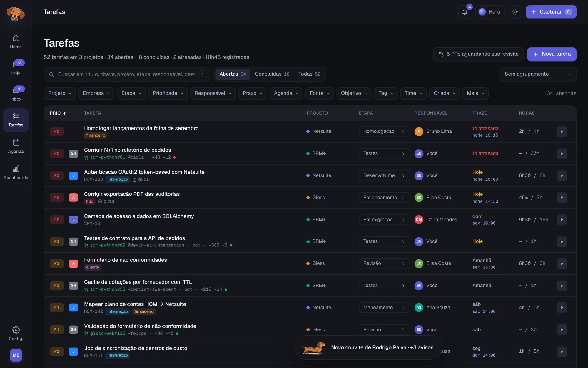Screen dimensions: 588x368
Task: Click the Nova tarefa button
Action: pos(552,54)
